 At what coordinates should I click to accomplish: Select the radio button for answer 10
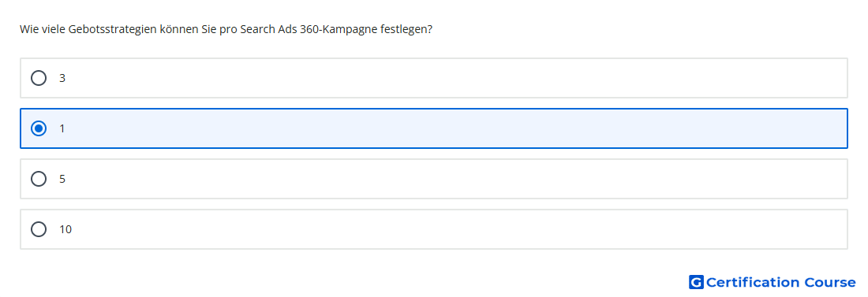pyautogui.click(x=39, y=229)
